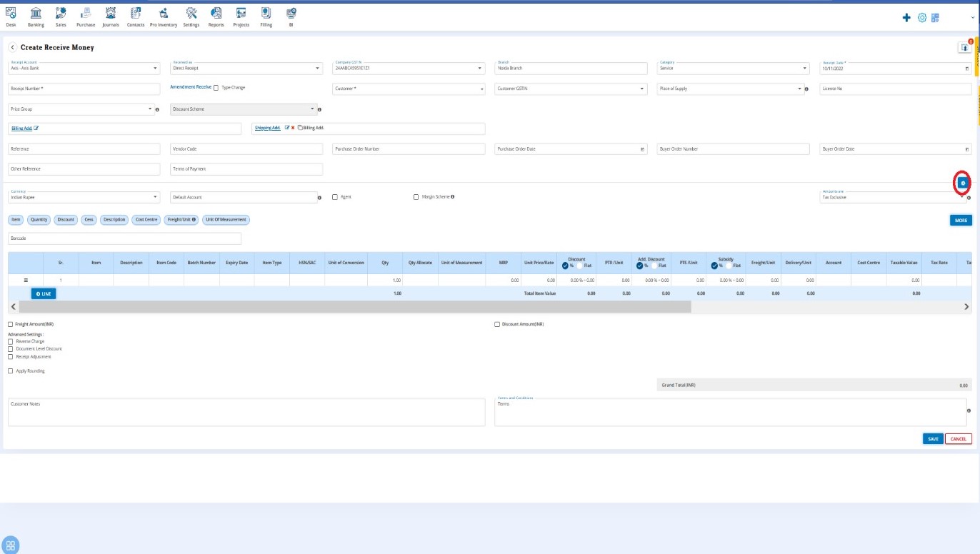
Task: Click the MORE button
Action: tap(961, 220)
